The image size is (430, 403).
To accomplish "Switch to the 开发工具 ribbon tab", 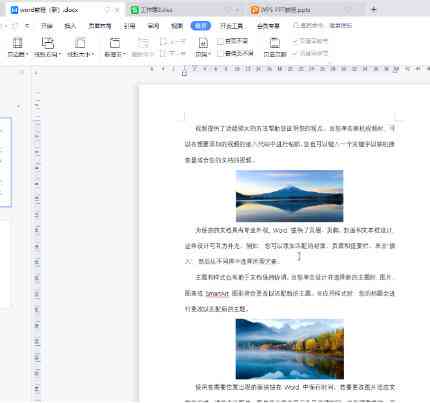I will click(231, 26).
